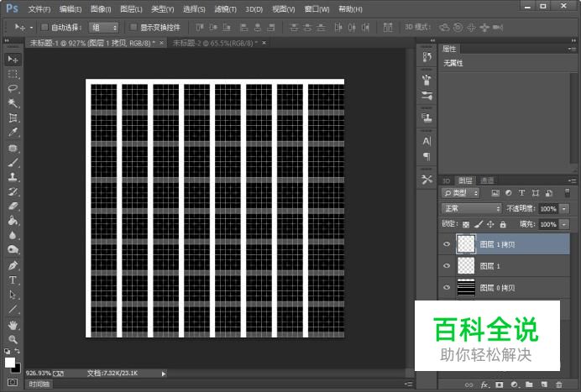
Task: Switch to the 通道 panel tab
Action: click(487, 180)
